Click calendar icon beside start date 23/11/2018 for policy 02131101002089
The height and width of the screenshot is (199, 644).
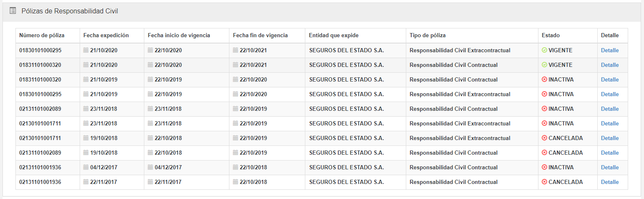[151, 109]
